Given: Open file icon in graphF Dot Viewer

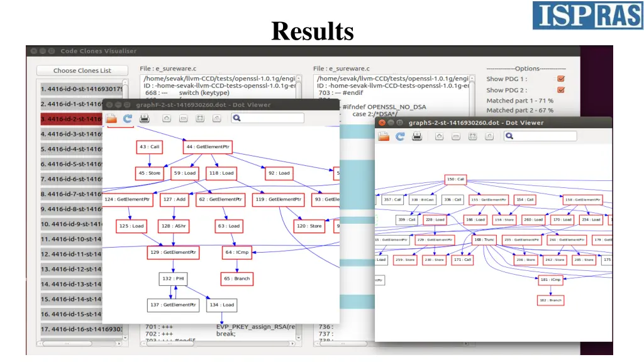Looking at the screenshot, I should coord(111,119).
